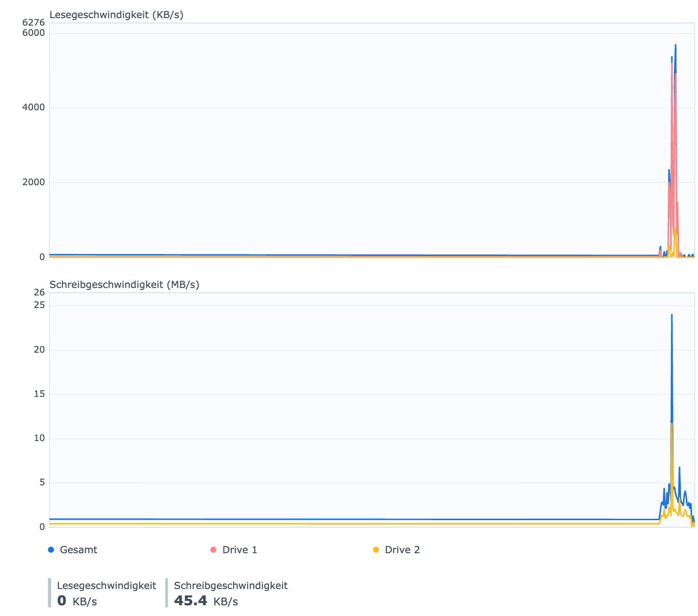Click the 6276 maximum axis value
This screenshot has width=698, height=616.
34,23
